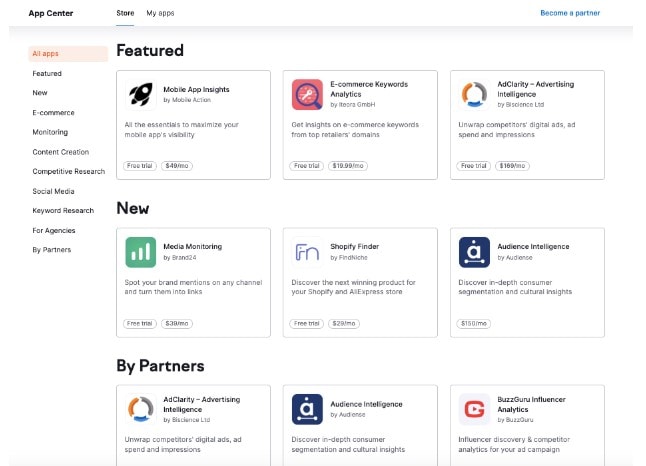646x466 pixels.
Task: Click the App Center logo text
Action: pos(51,13)
